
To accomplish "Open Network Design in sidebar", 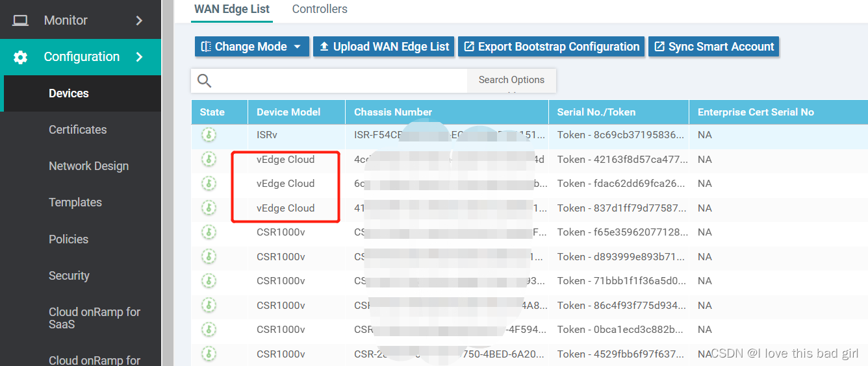I will [89, 166].
